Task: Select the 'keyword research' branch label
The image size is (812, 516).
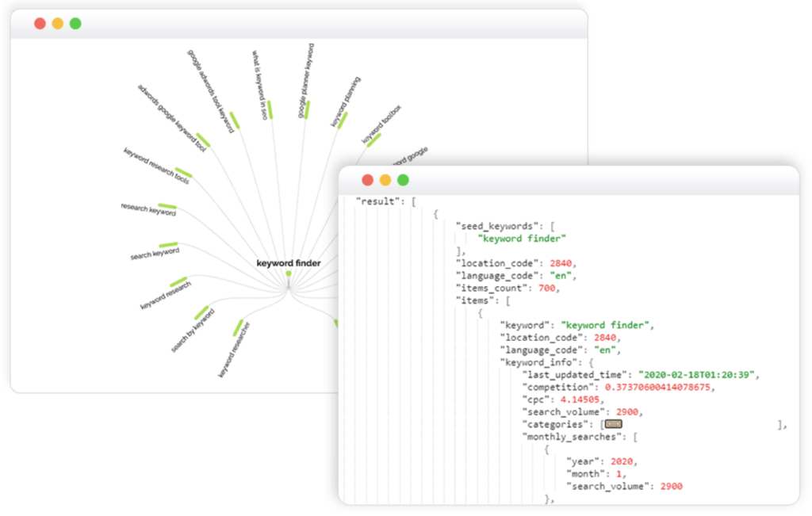Action: [x=166, y=296]
